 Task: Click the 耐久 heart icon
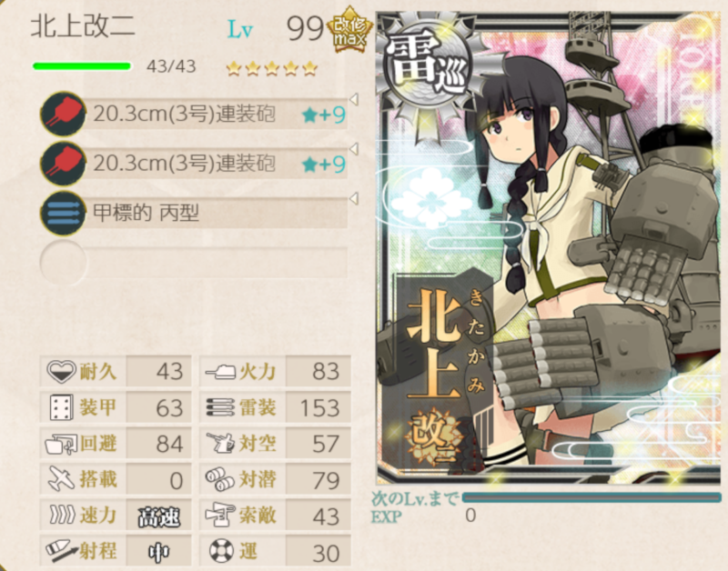click(x=61, y=372)
